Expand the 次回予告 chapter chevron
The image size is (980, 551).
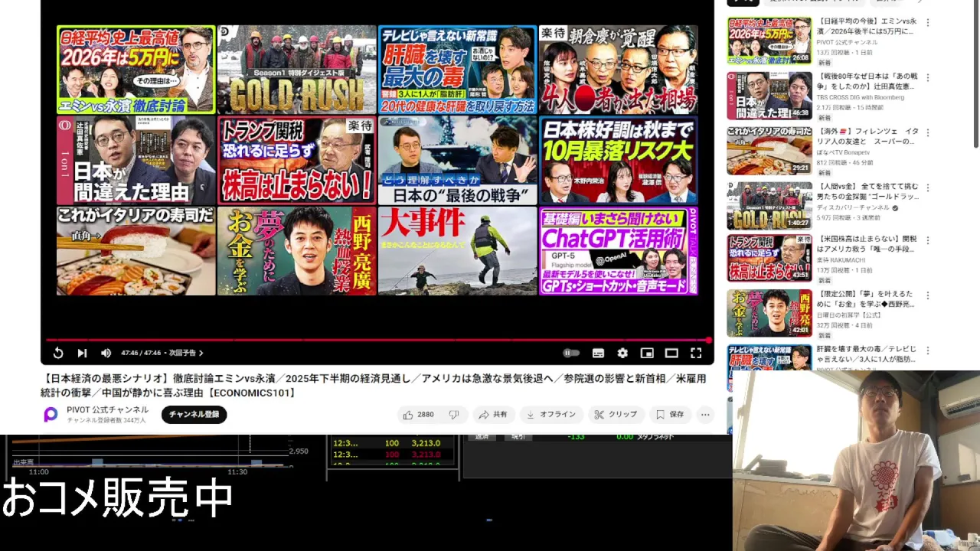tap(201, 353)
